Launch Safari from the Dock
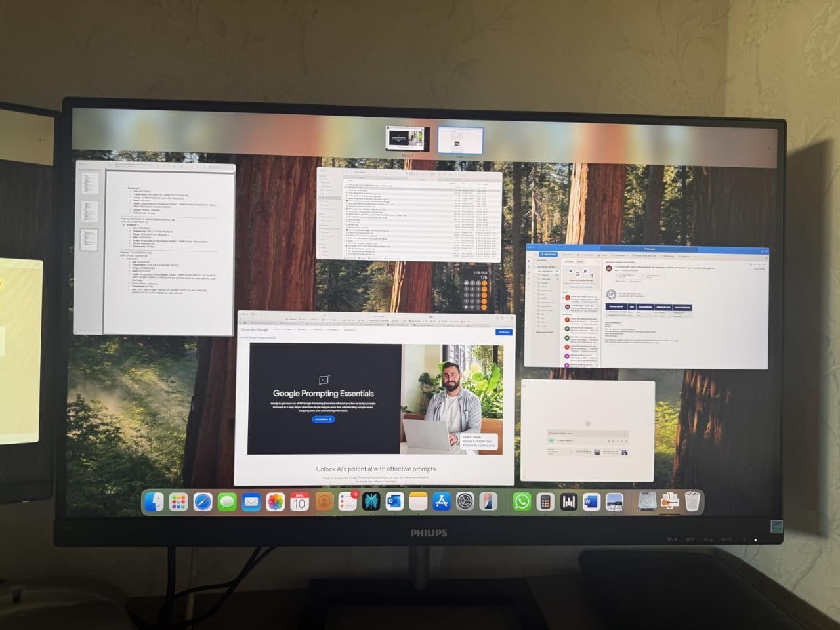This screenshot has width=840, height=630. pyautogui.click(x=203, y=503)
